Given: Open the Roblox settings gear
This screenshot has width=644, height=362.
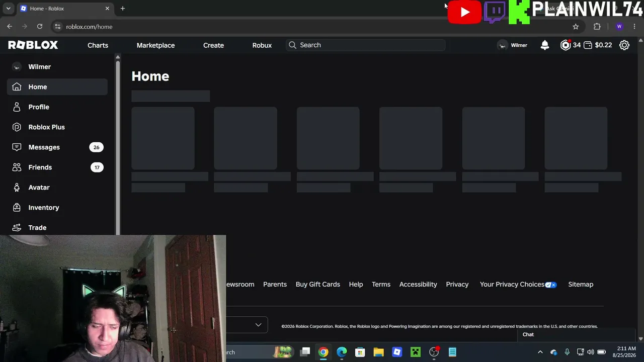Looking at the screenshot, I should click(624, 45).
